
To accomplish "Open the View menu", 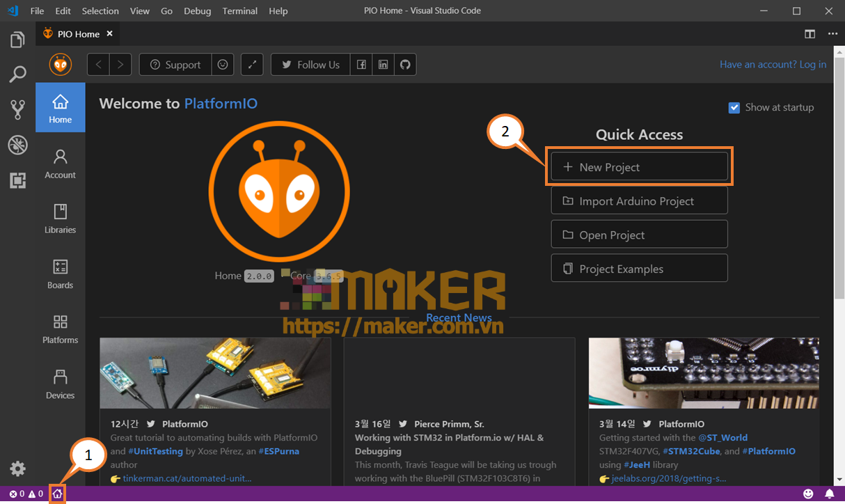I will pyautogui.click(x=140, y=10).
